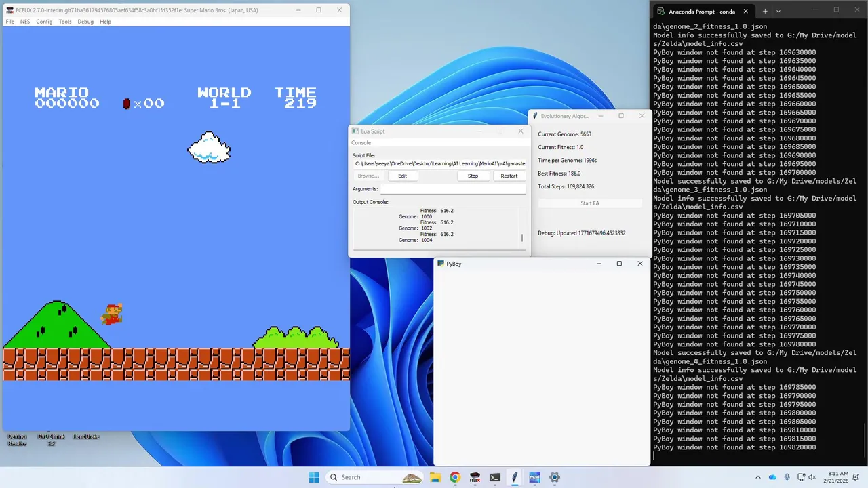
Task: Click the Arguments input field
Action: [453, 189]
